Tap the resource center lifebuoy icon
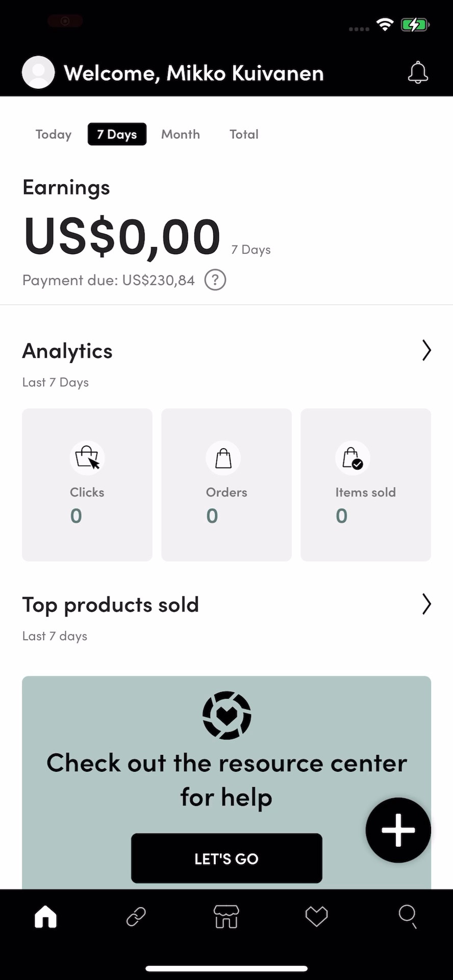 pyautogui.click(x=226, y=715)
